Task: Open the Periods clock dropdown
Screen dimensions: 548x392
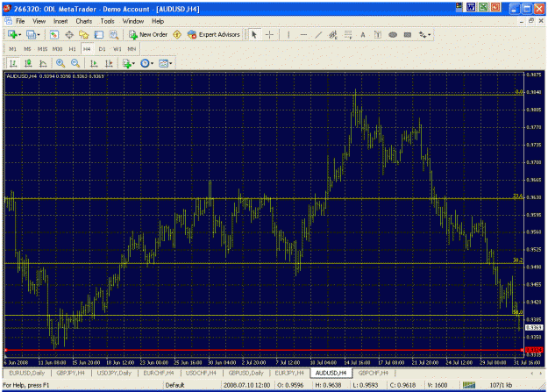Action: pos(146,63)
